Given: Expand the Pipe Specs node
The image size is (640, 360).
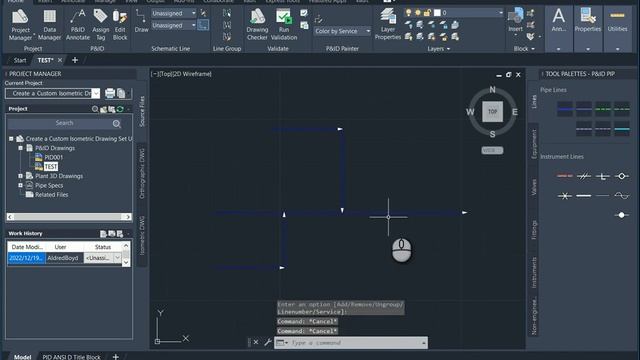Looking at the screenshot, I should (x=20, y=185).
